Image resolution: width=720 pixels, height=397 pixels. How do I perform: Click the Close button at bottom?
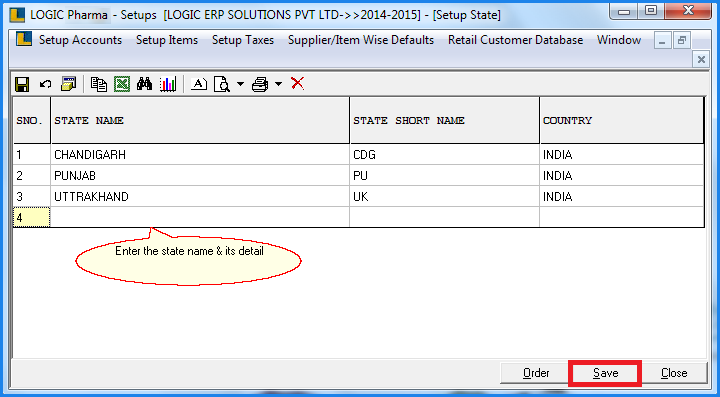[674, 373]
